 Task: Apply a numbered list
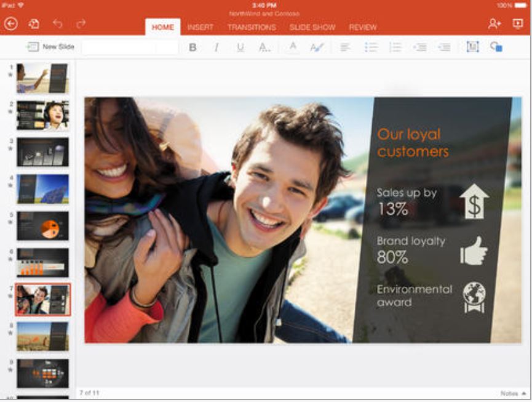pos(395,47)
